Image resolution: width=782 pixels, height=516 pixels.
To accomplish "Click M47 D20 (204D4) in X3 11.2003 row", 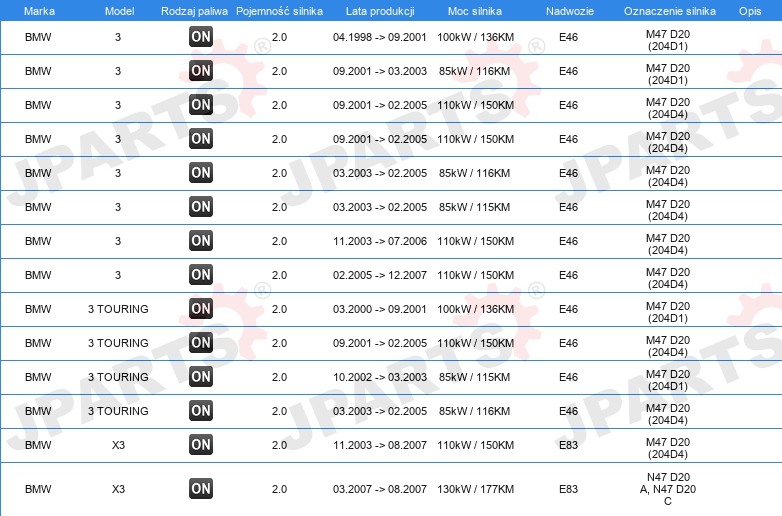I will [x=668, y=448].
